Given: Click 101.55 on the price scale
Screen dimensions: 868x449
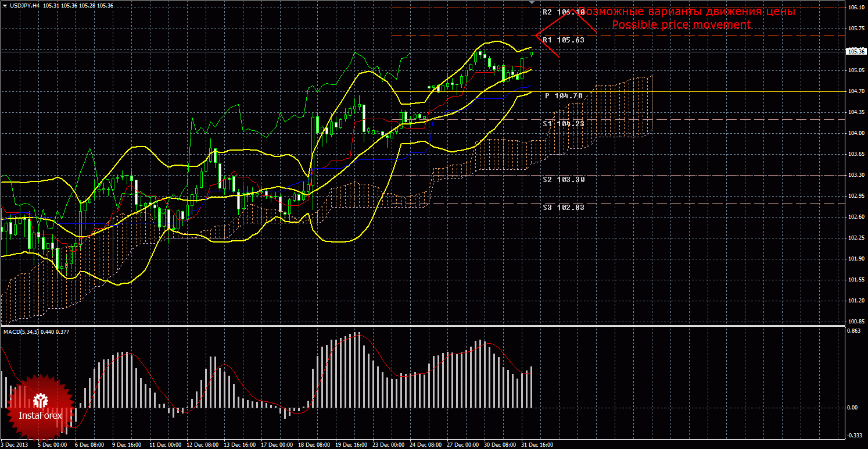Looking at the screenshot, I should (855, 280).
